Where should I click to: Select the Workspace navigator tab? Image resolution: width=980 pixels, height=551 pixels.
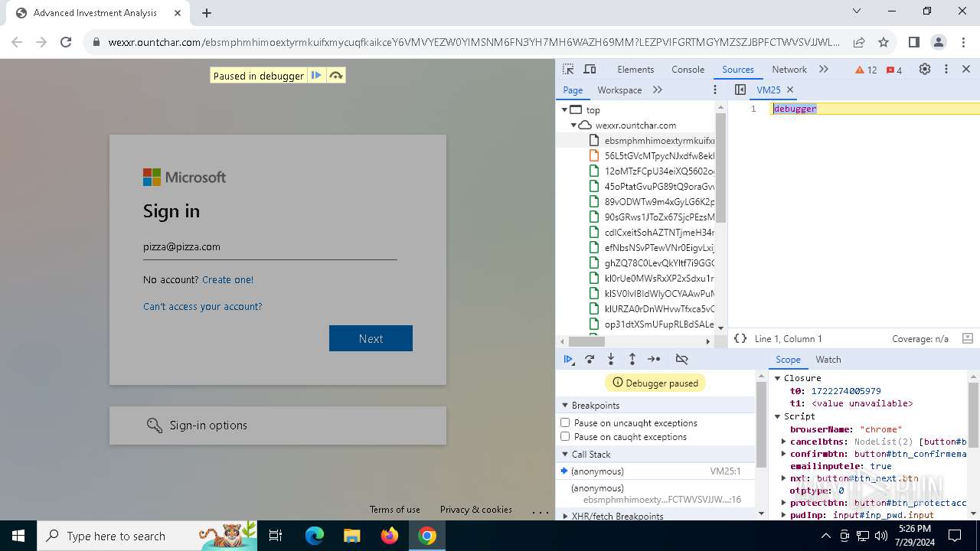pyautogui.click(x=619, y=90)
